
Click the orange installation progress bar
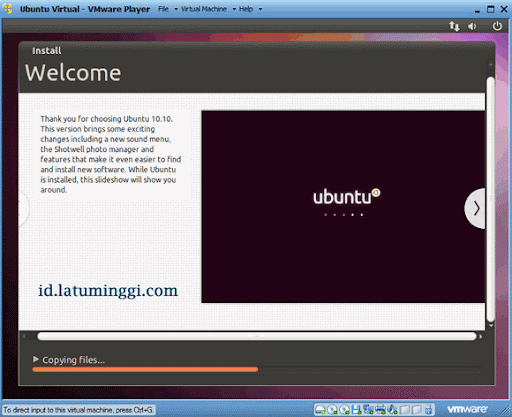pyautogui.click(x=145, y=369)
